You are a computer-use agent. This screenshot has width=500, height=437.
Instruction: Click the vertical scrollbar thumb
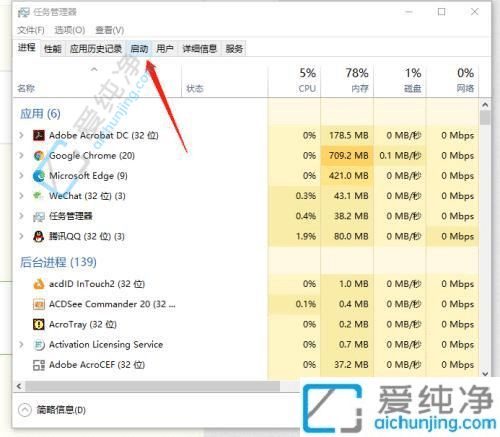[x=485, y=117]
